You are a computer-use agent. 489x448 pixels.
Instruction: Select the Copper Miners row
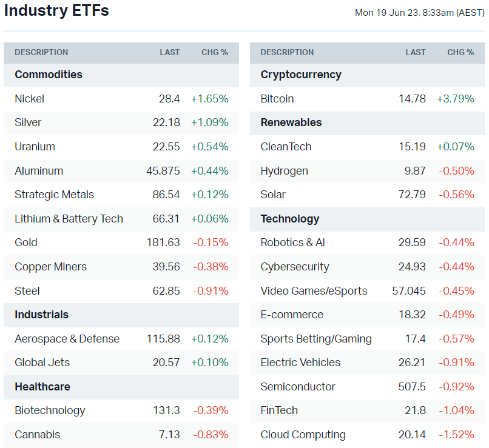coord(50,267)
